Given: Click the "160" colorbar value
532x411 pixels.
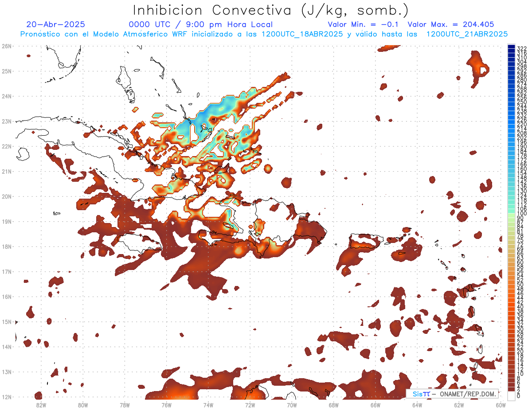Looking at the screenshot, I should [522, 169].
